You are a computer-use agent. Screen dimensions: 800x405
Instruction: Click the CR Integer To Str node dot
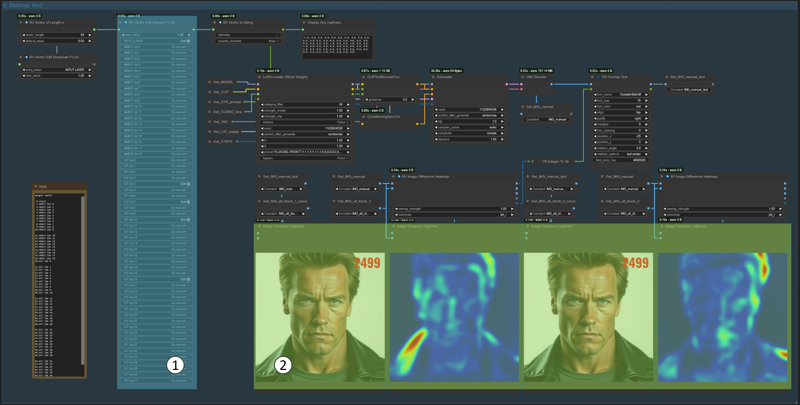533,162
